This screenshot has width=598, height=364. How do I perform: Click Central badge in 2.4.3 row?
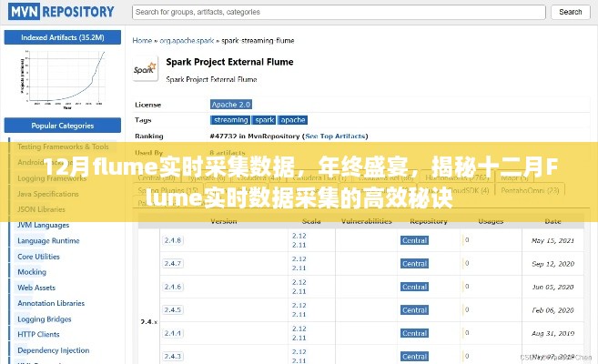point(414,357)
